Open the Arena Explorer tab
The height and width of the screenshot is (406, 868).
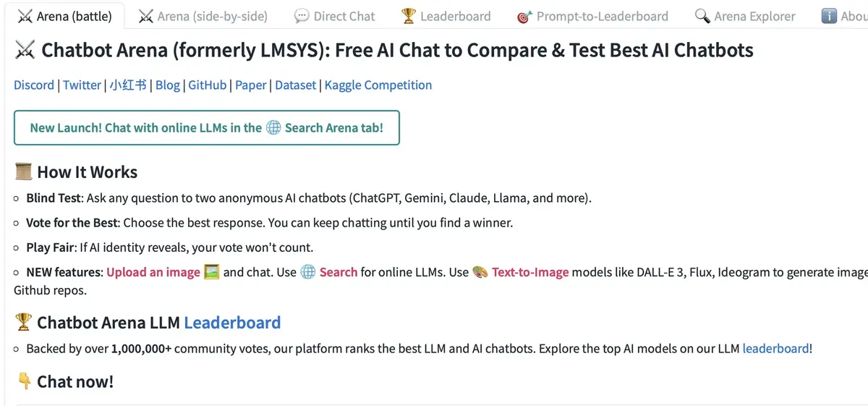pos(754,16)
